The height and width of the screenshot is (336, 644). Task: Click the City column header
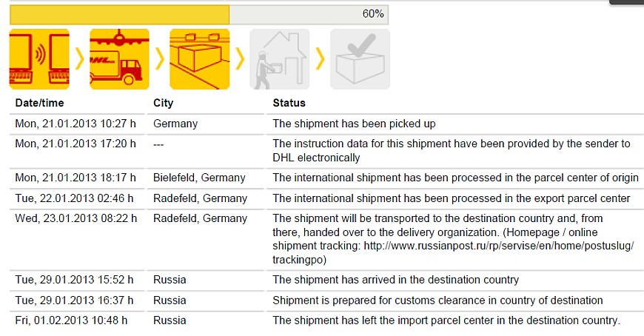[163, 103]
